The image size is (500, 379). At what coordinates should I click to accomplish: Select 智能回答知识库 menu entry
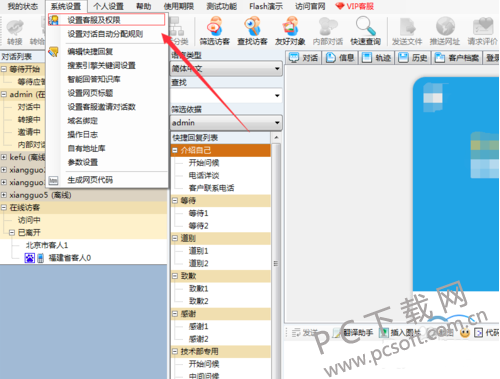(x=94, y=79)
